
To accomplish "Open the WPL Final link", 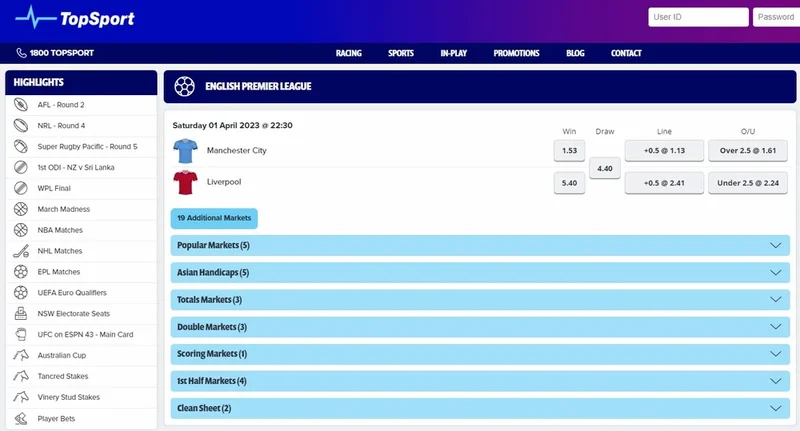I will 54,188.
